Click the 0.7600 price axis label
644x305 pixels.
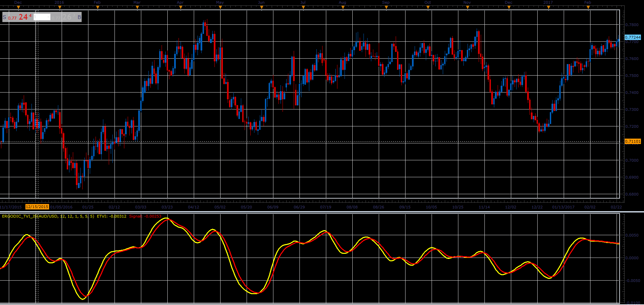pos(632,59)
